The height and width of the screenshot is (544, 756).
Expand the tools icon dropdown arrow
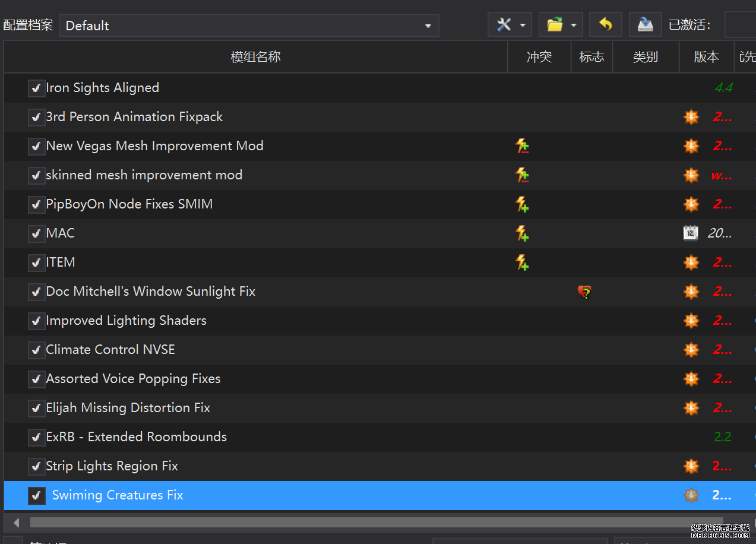pyautogui.click(x=523, y=26)
